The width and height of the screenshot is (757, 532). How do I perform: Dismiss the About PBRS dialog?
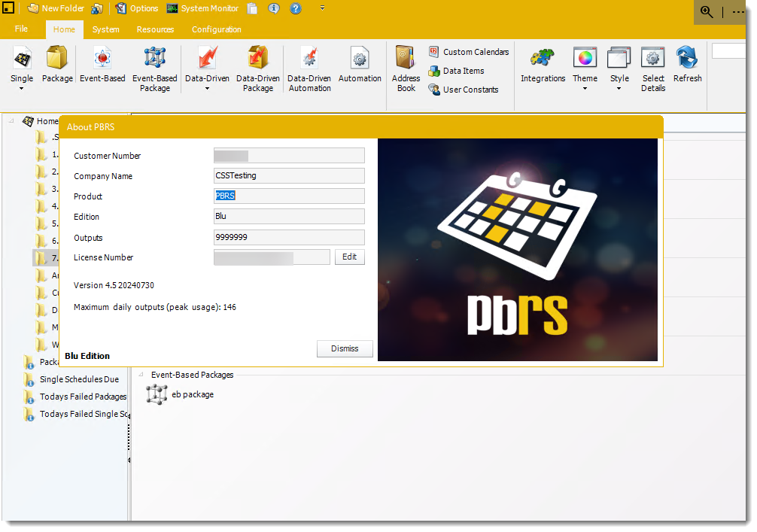345,348
